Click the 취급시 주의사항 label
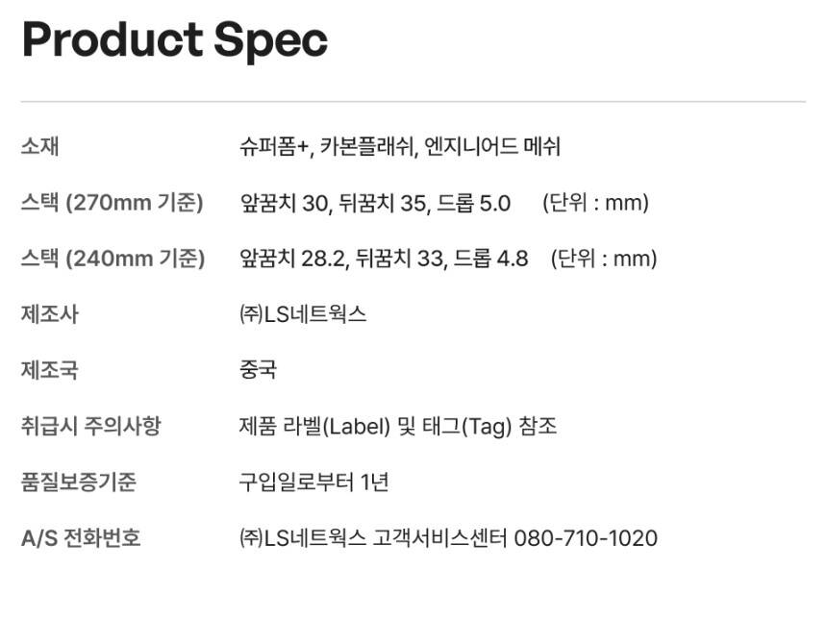 coord(90,426)
